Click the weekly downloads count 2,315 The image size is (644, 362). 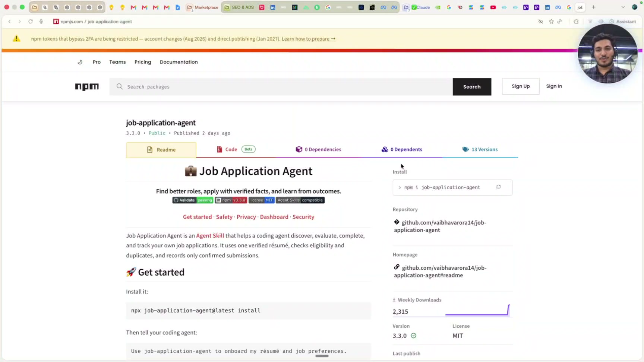[x=400, y=312]
